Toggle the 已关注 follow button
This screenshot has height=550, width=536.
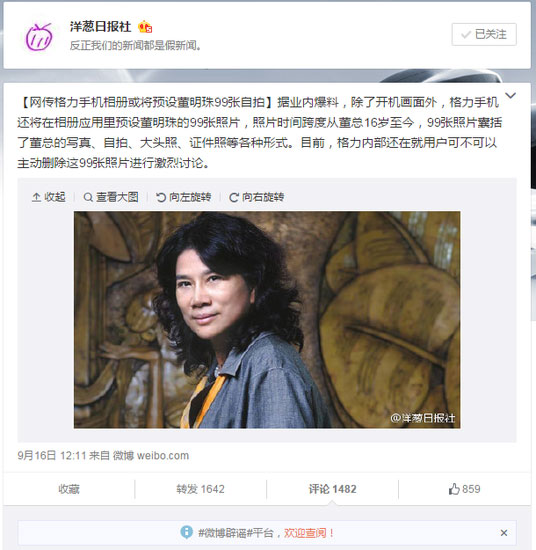coord(484,34)
